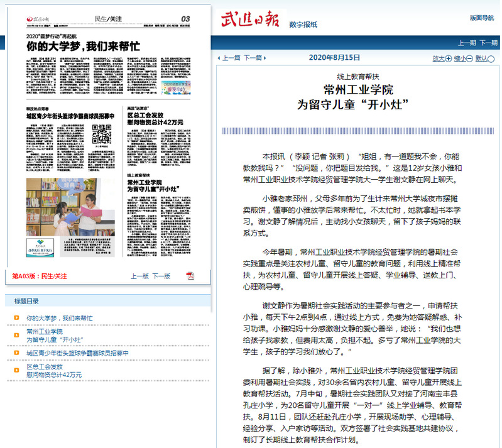Click the small advertisement box on page thumbnail
Image resolution: width=502 pixels, height=448 pixels.
[40, 247]
